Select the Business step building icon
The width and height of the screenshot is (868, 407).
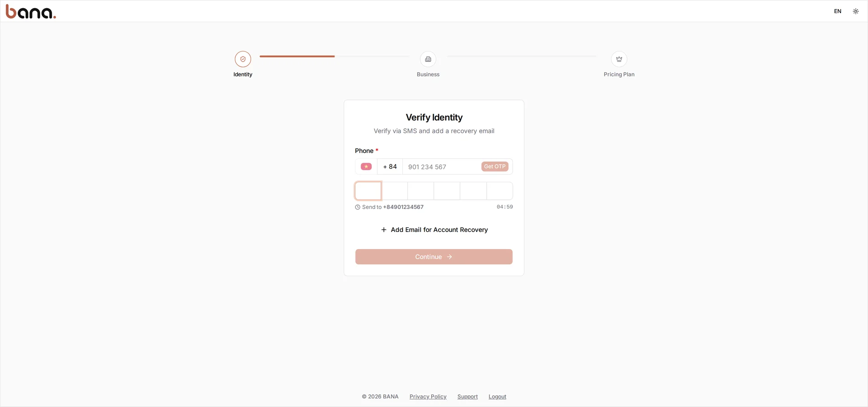428,59
